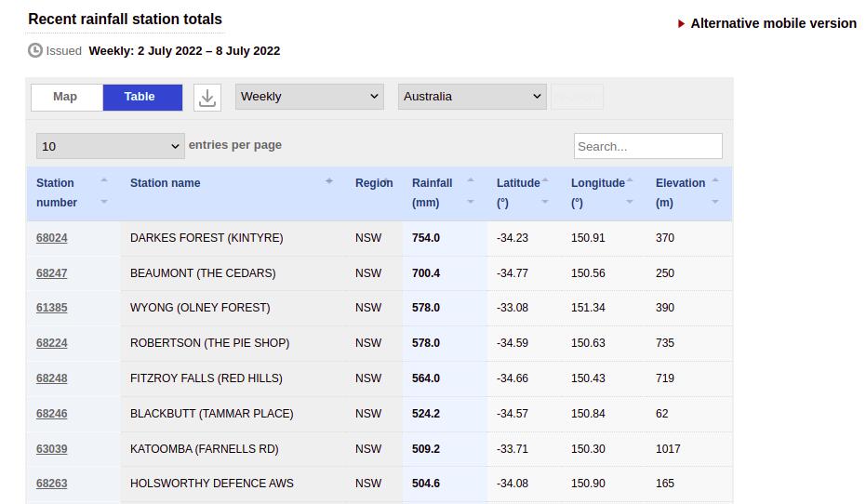Click ROBERTSON (THE PIE SHOP) station name
Image resolution: width=866 pixels, height=504 pixels.
tap(210, 343)
